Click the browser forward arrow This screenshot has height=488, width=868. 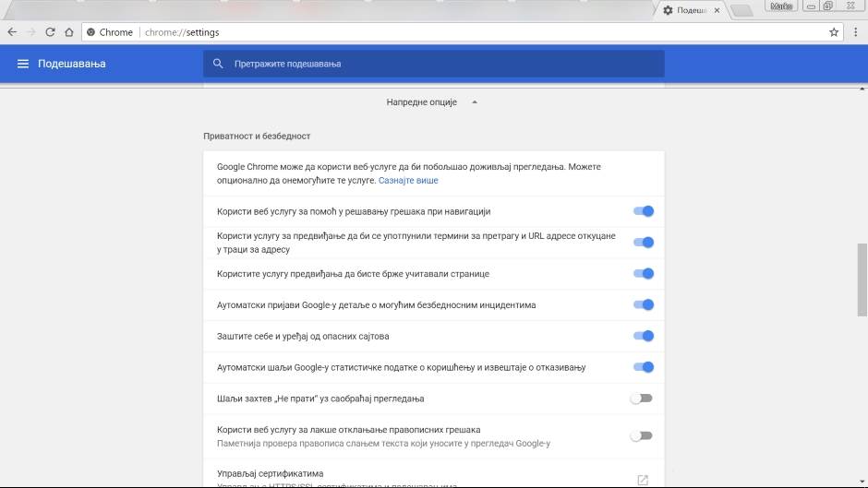click(30, 32)
